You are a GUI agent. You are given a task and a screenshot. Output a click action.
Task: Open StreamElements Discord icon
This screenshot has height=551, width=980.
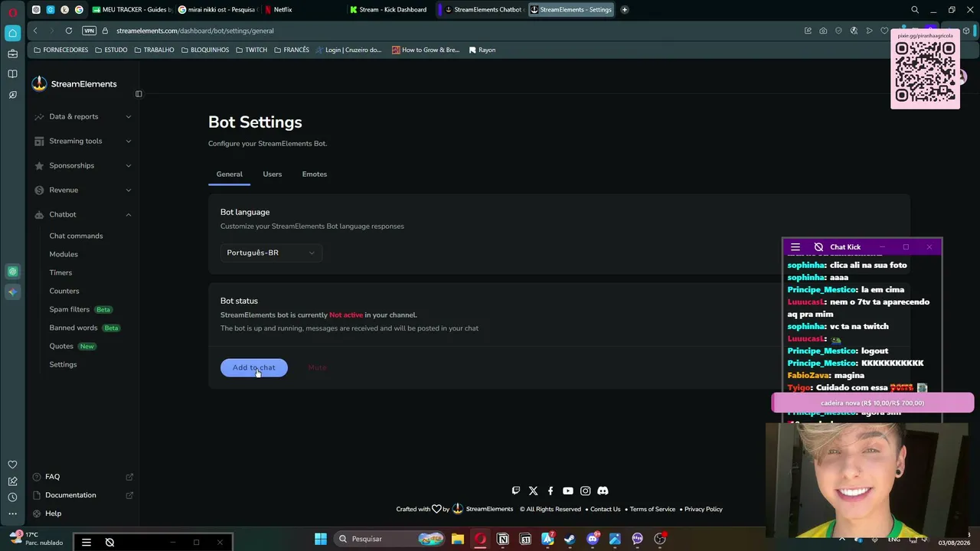(603, 491)
